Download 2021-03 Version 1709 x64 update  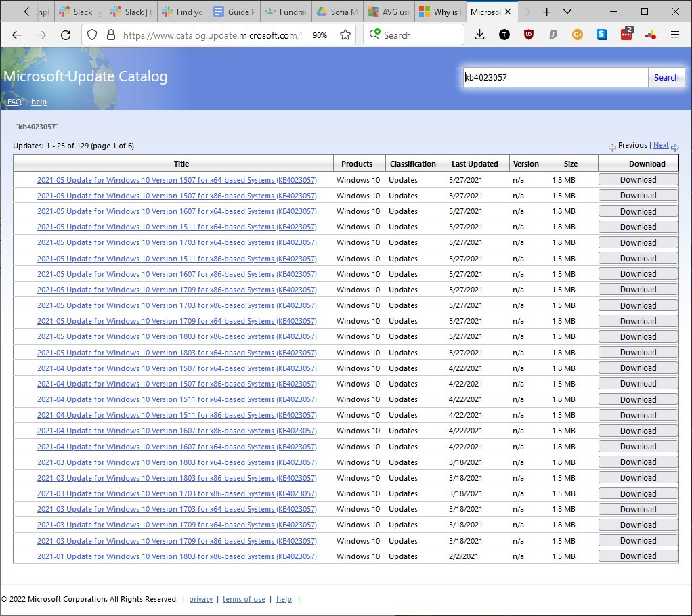[x=638, y=525]
